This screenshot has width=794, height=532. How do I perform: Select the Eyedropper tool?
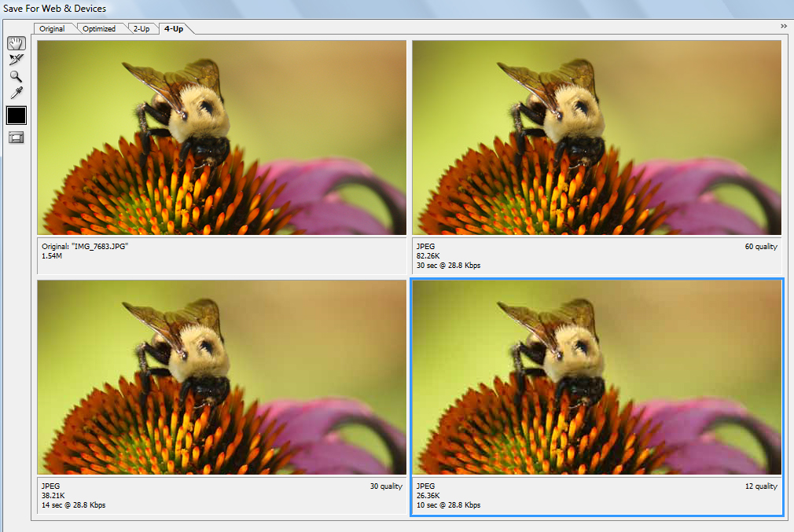coord(17,93)
